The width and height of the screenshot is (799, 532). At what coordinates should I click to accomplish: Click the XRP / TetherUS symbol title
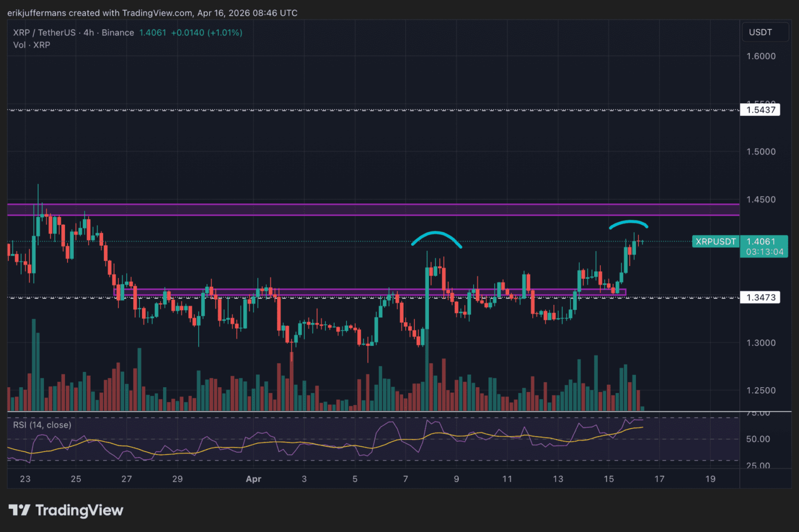[44, 33]
